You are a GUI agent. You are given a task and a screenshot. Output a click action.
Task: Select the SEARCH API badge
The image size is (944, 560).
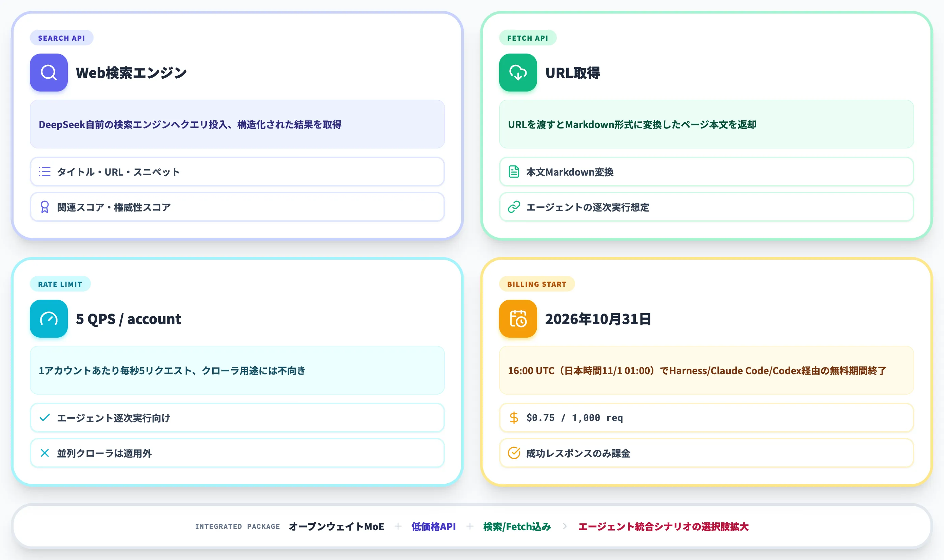[x=61, y=38]
